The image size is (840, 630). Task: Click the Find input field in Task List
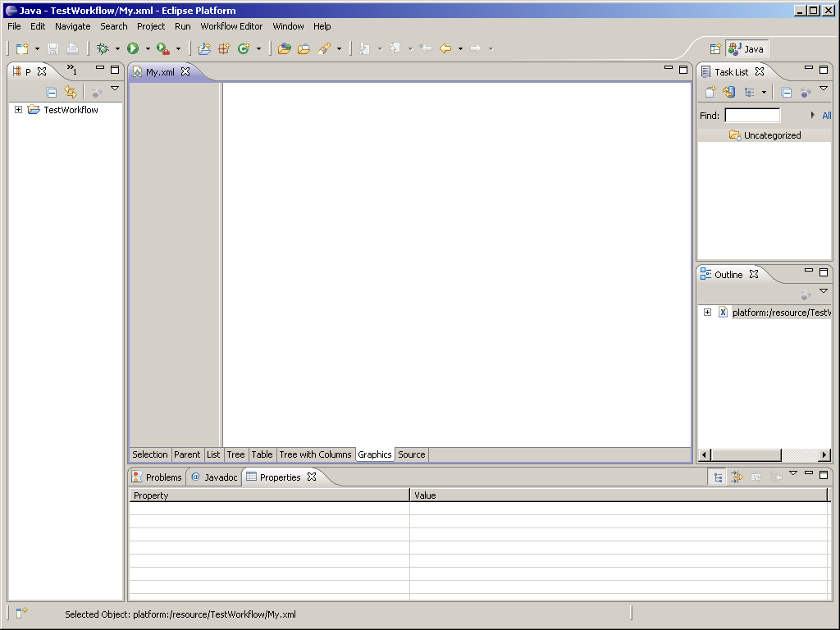point(752,116)
